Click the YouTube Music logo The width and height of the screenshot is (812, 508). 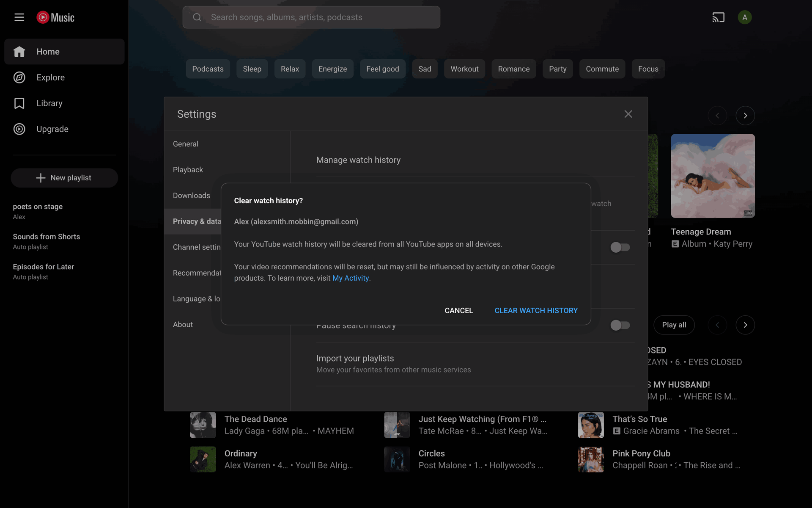click(x=55, y=17)
